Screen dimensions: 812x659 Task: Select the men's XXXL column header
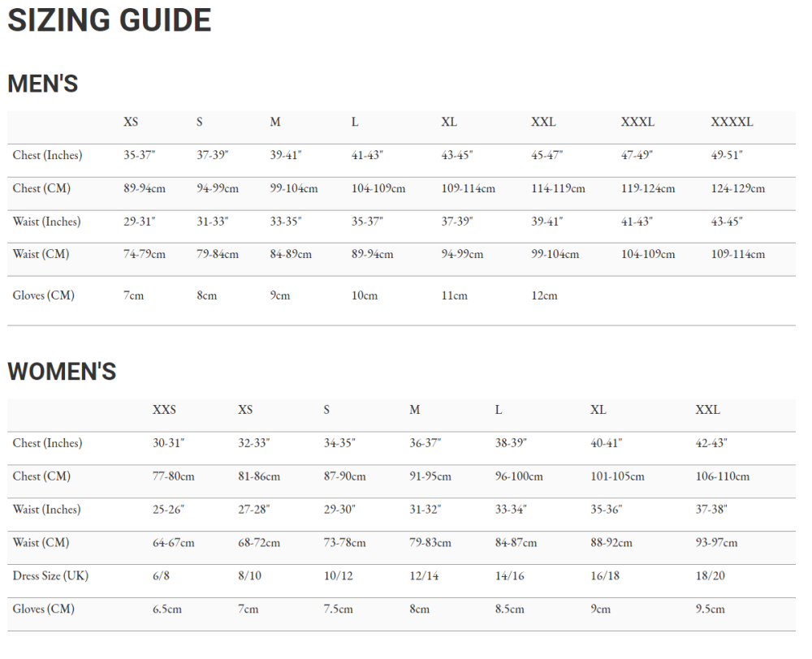[637, 123]
